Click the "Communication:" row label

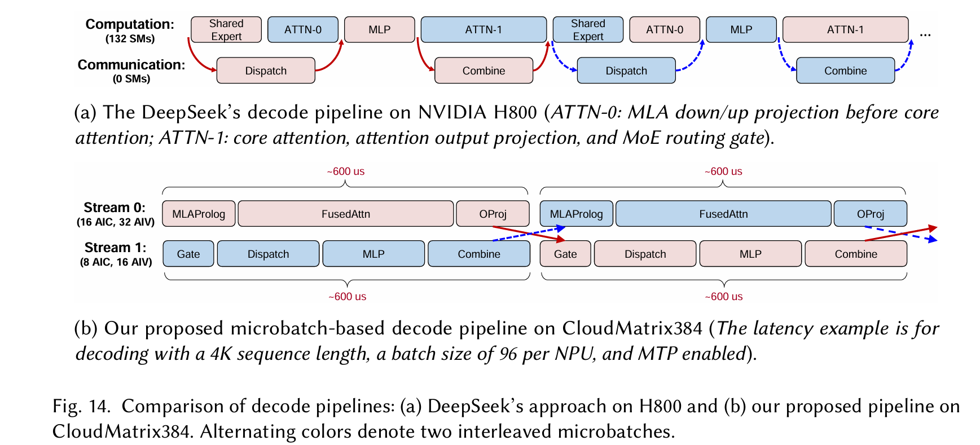point(131,65)
